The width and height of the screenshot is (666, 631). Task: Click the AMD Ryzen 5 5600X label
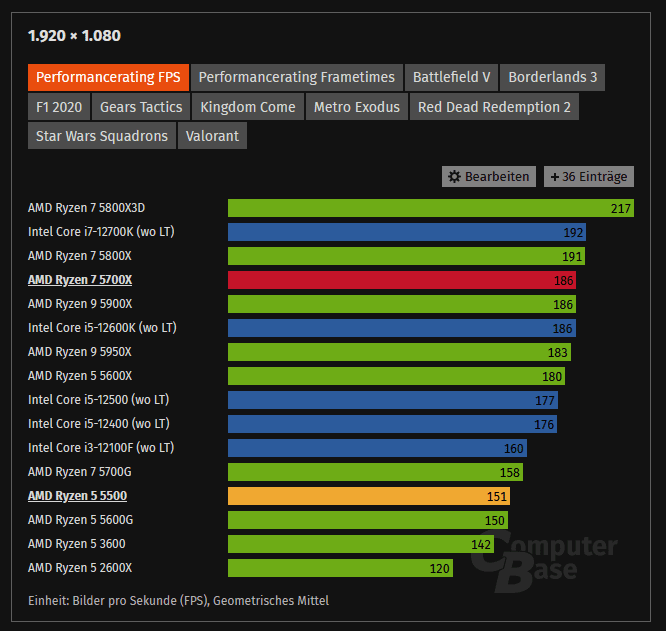pyautogui.click(x=80, y=376)
